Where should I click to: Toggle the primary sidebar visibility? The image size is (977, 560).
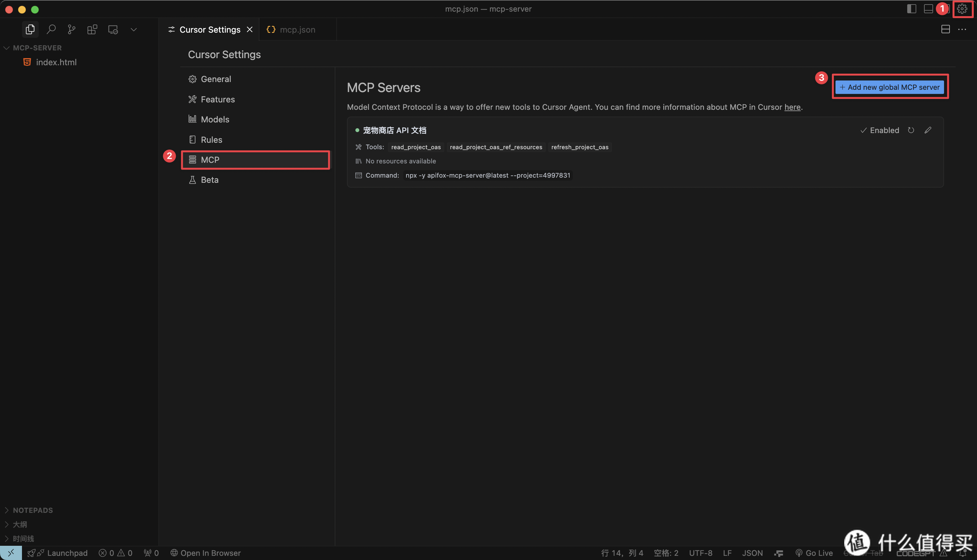(x=911, y=9)
